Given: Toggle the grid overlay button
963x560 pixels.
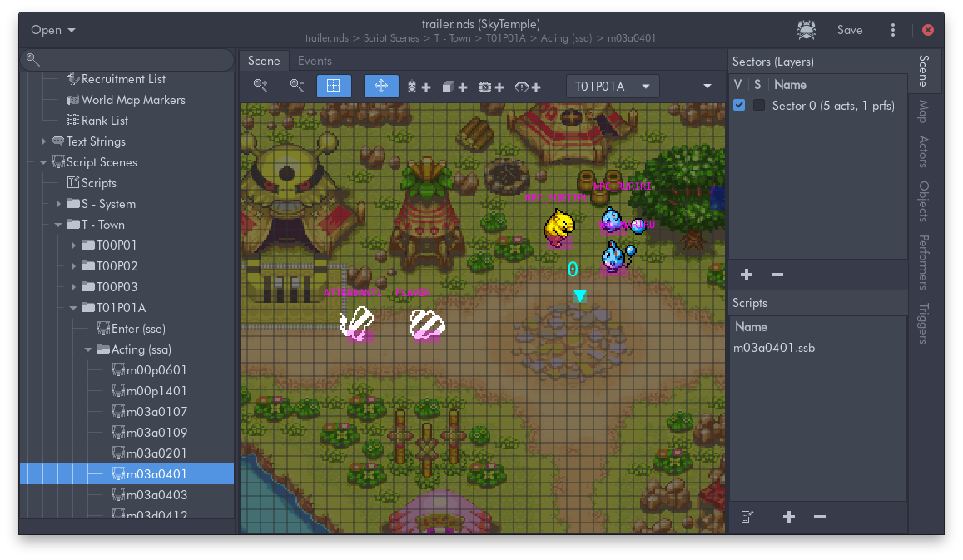Looking at the screenshot, I should [334, 86].
